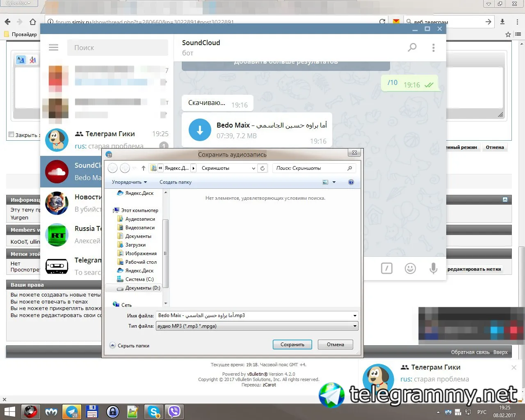Click the forum Отмена button
This screenshot has width=525, height=420.
(495, 147)
